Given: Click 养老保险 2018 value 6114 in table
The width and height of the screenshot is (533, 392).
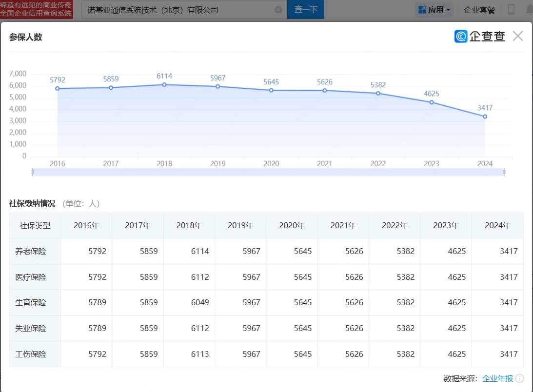Looking at the screenshot, I should click(200, 251).
